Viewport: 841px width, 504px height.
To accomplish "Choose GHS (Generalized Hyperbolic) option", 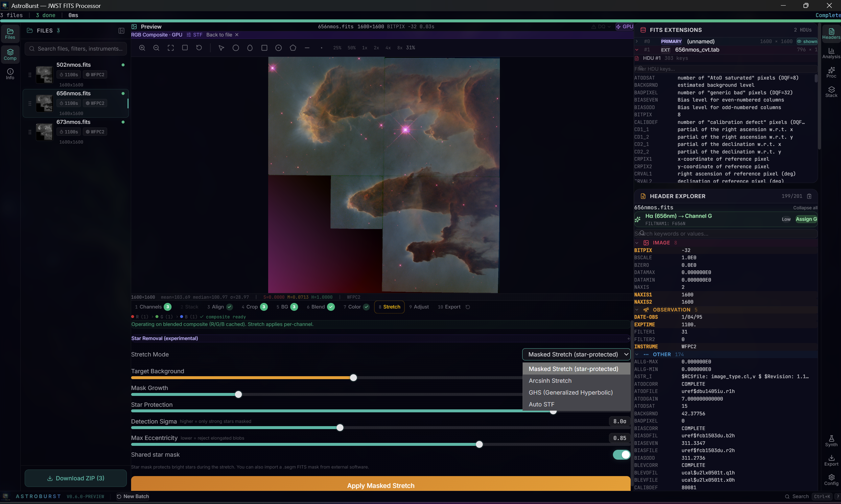I will 576,392.
